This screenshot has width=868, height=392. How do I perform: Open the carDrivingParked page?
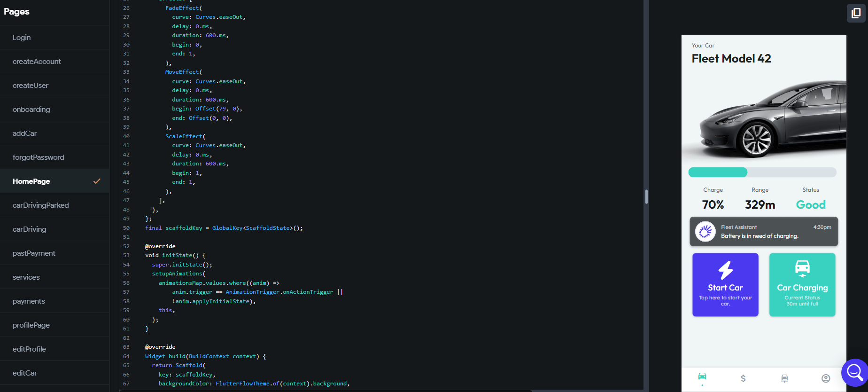(54, 205)
